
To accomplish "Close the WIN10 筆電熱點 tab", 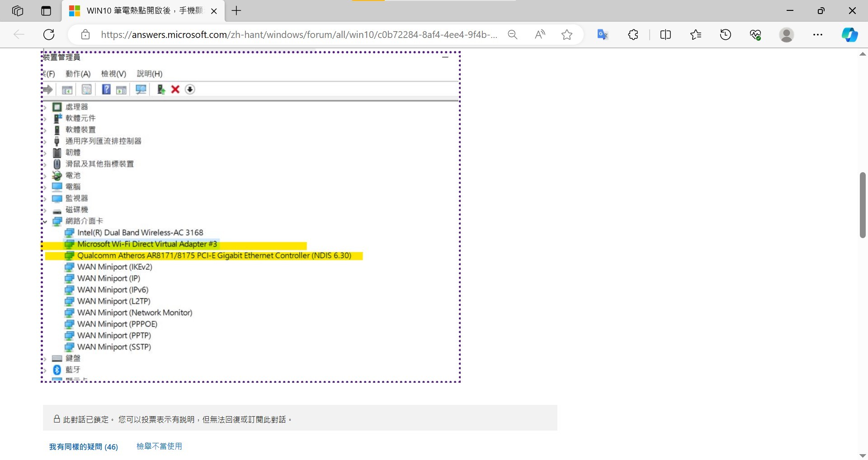I will pos(214,11).
